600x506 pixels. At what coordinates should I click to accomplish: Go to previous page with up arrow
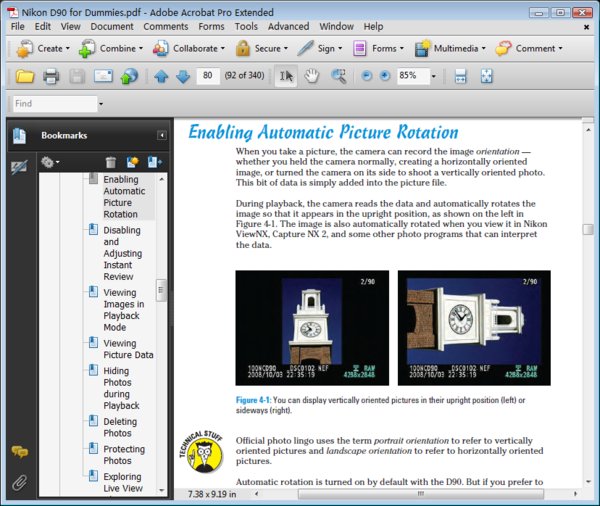pos(161,77)
